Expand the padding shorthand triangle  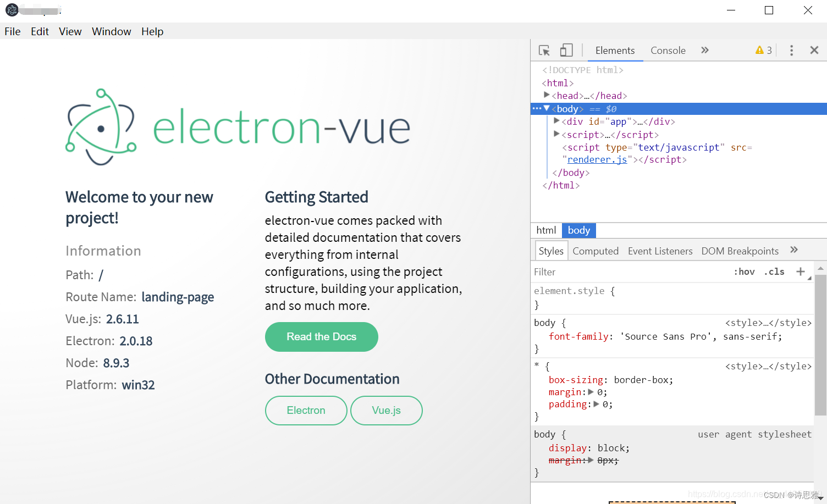[x=596, y=404]
